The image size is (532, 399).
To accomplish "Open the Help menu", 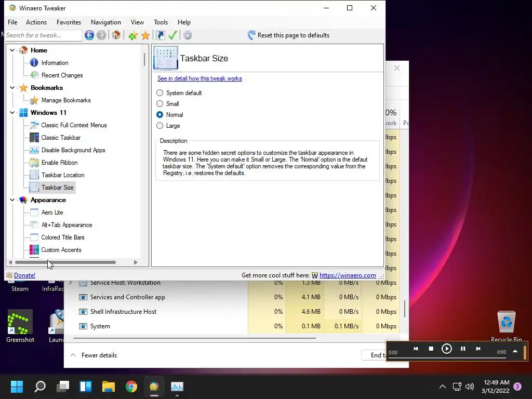I will pos(184,22).
